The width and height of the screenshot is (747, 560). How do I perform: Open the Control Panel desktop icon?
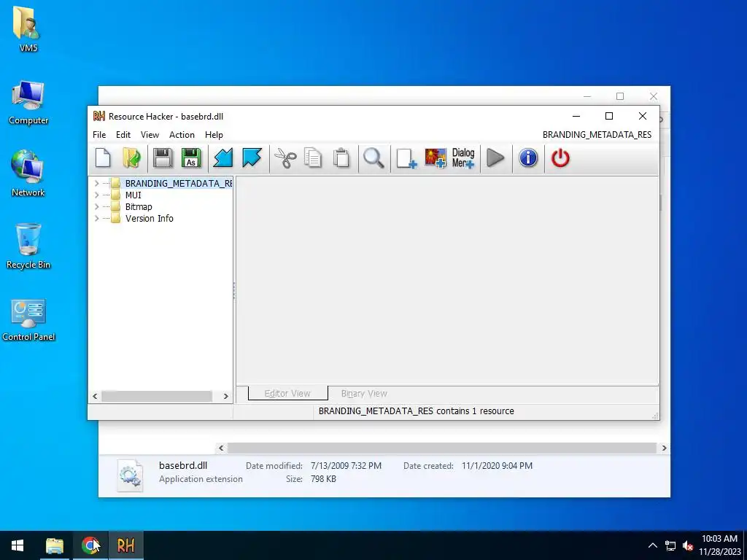click(x=28, y=320)
